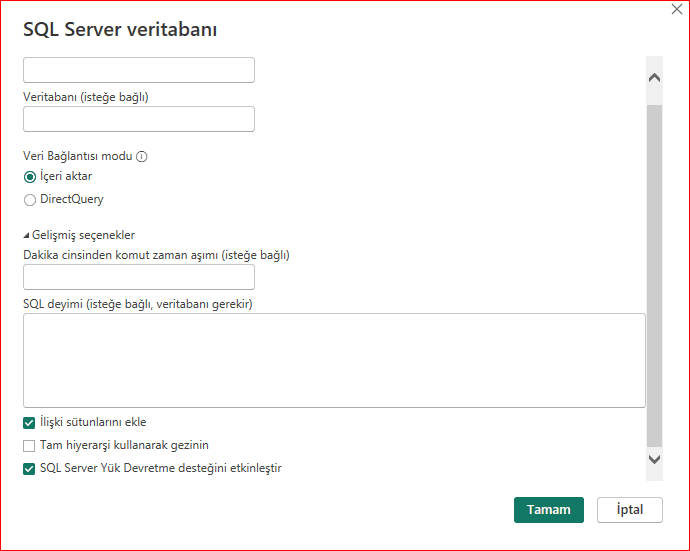Close the SQL Server veritabanı dialog

[677, 9]
